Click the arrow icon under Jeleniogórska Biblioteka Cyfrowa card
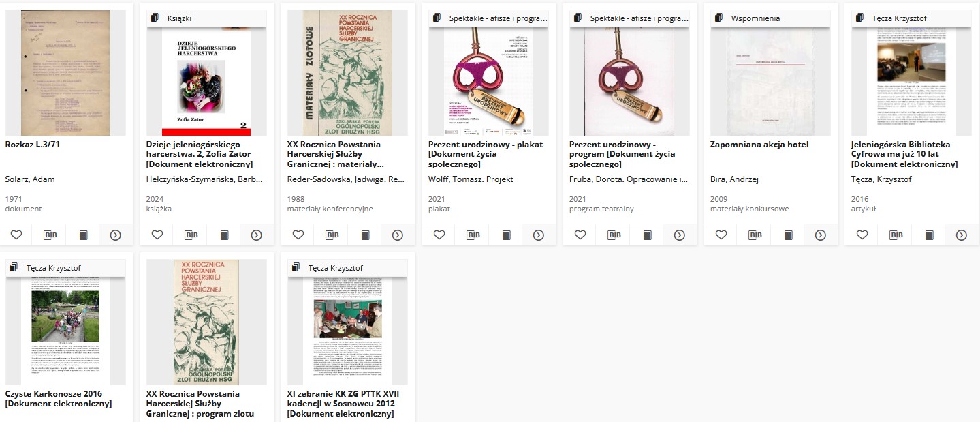Screen dimensions: 980x422 (962, 235)
